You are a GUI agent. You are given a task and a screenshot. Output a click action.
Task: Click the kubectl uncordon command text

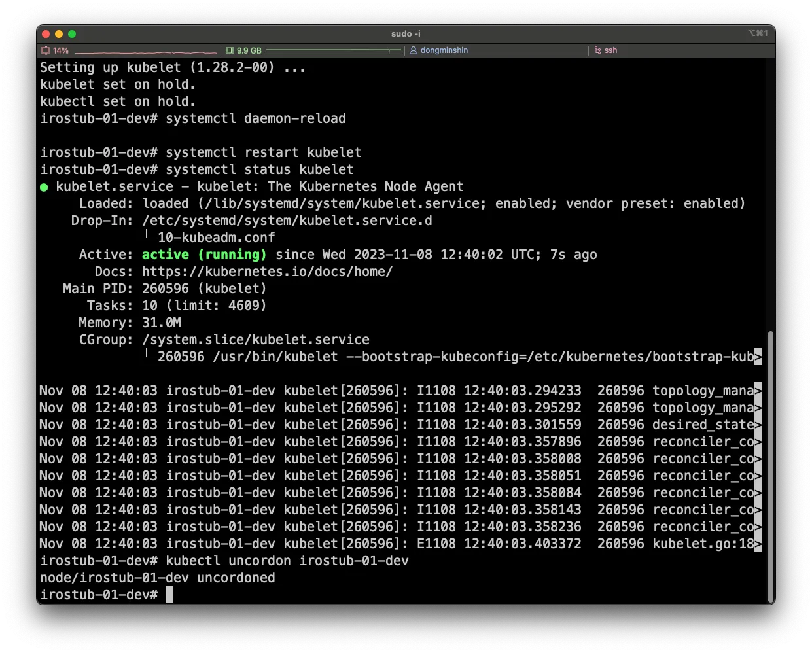tap(287, 561)
